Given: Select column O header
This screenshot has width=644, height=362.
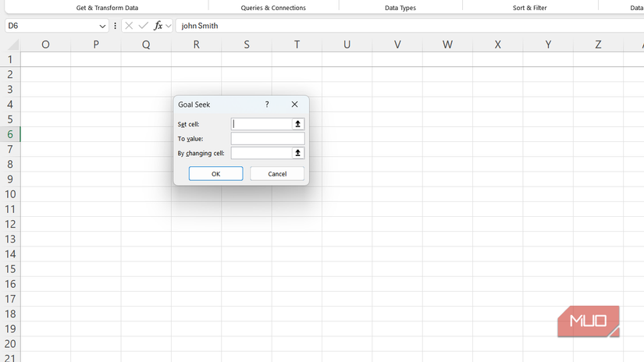Looking at the screenshot, I should point(45,44).
